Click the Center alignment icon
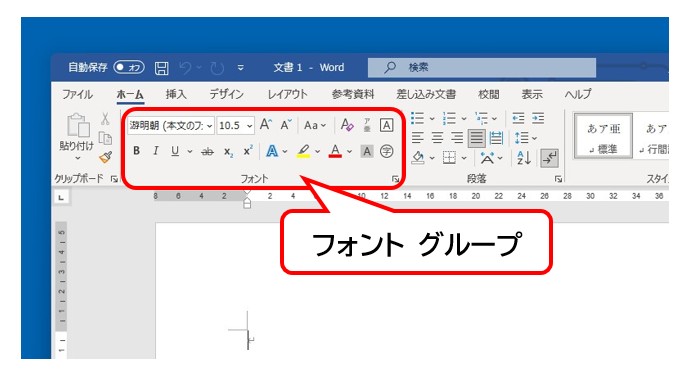Screen dimensions: 691x370 (437, 138)
